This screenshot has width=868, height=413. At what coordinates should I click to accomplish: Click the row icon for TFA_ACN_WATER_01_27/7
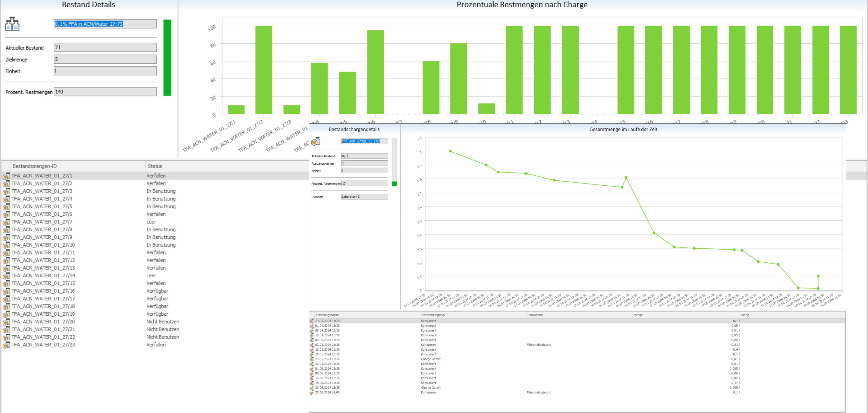6,222
